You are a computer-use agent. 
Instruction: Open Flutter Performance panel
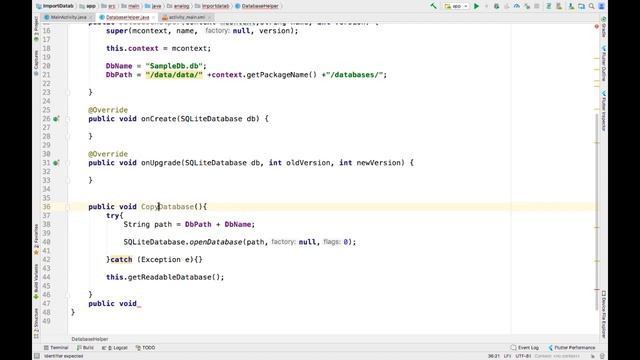coord(571,348)
